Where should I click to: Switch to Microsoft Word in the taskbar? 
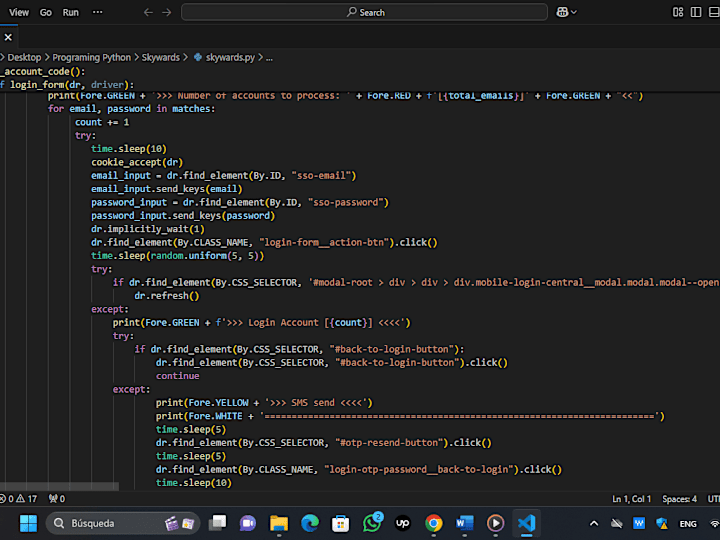coord(465,523)
